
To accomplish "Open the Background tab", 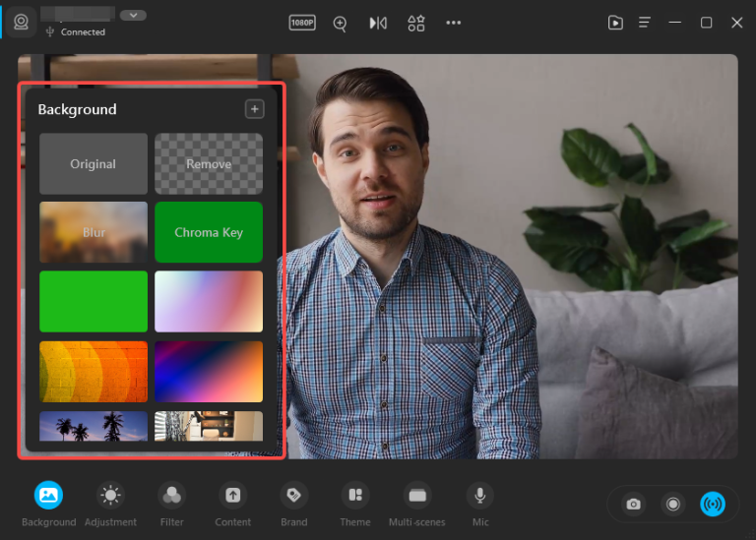I will 48,504.
